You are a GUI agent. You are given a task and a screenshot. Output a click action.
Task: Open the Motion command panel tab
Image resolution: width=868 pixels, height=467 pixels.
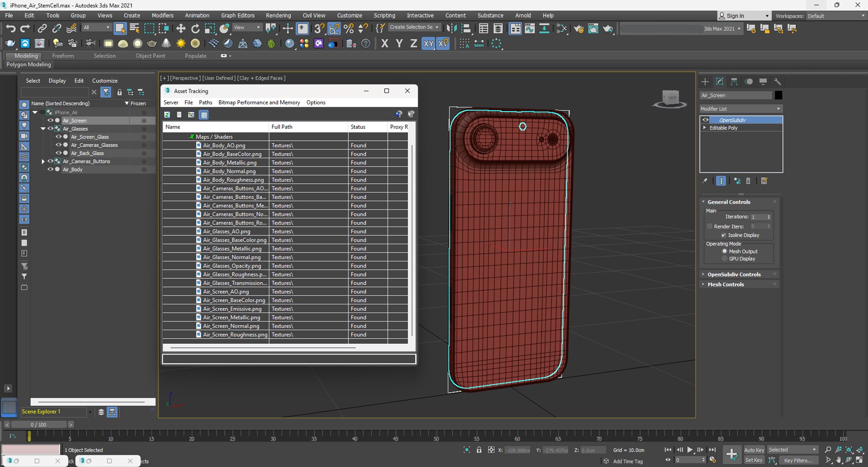(749, 82)
